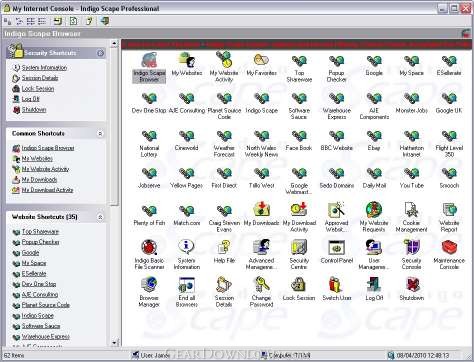Open the System Information link in sidebar
Screen dimensions: 474x362
point(44,68)
